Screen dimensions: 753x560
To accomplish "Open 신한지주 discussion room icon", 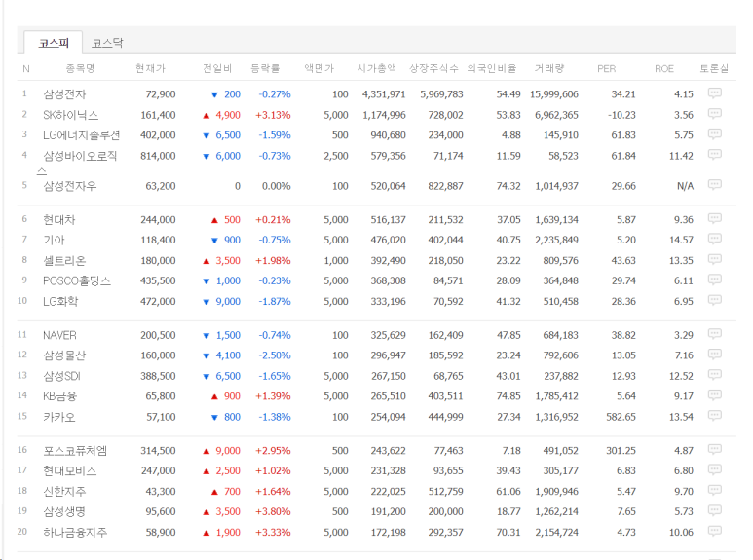I will [715, 490].
